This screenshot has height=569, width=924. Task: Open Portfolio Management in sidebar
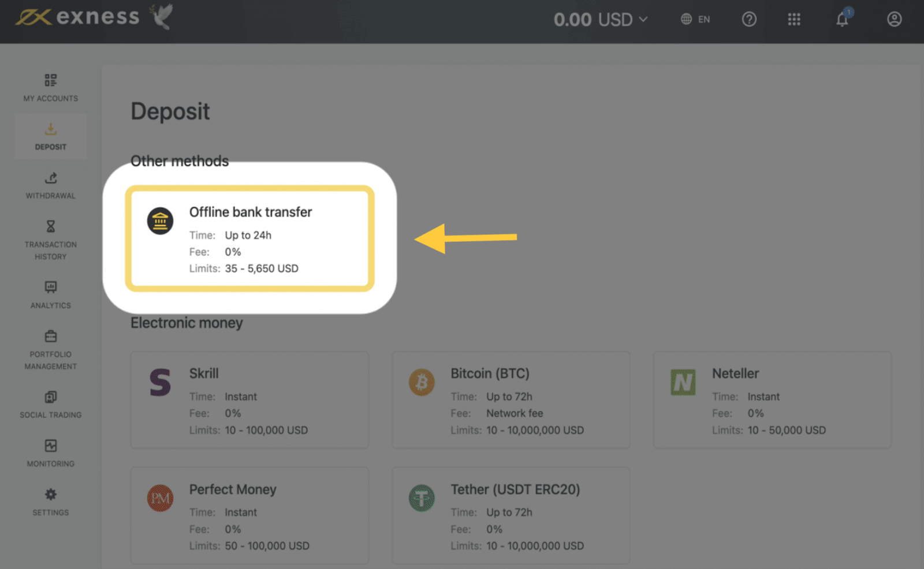coord(51,350)
